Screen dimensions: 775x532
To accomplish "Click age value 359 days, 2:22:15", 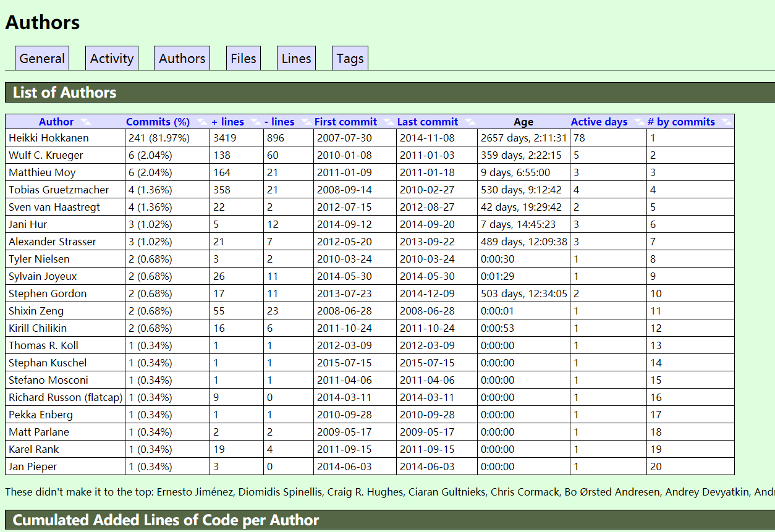I will point(521,155).
